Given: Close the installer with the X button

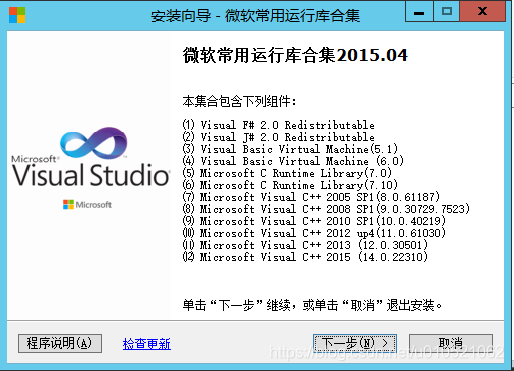Looking at the screenshot, I should 482,12.
